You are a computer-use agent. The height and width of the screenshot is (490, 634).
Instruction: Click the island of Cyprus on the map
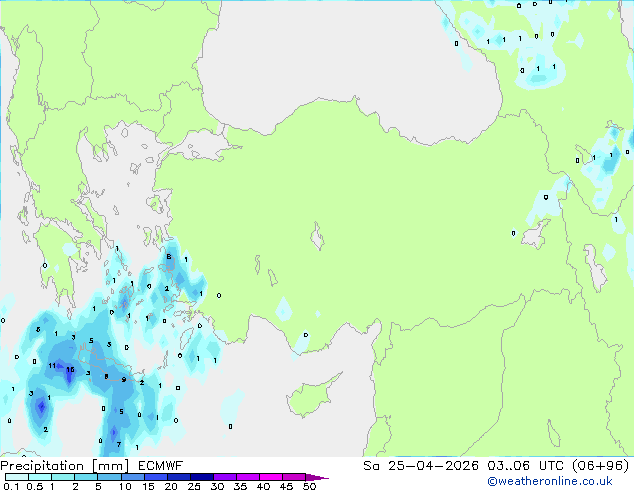point(312,396)
